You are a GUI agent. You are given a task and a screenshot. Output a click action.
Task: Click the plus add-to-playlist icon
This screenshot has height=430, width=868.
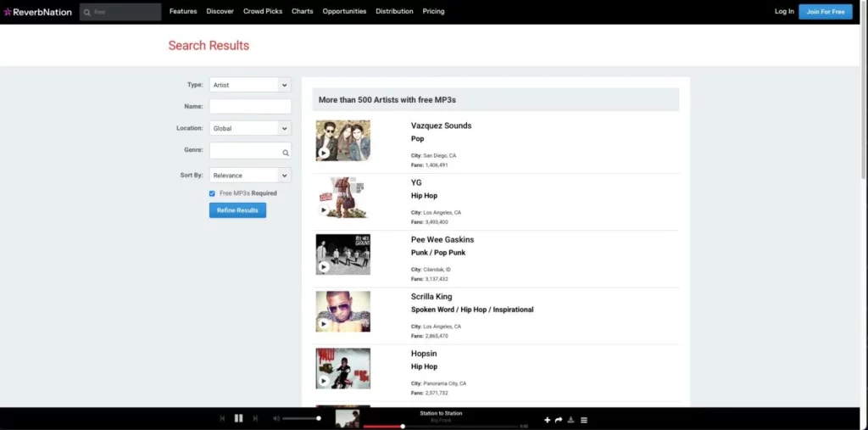[x=547, y=420]
